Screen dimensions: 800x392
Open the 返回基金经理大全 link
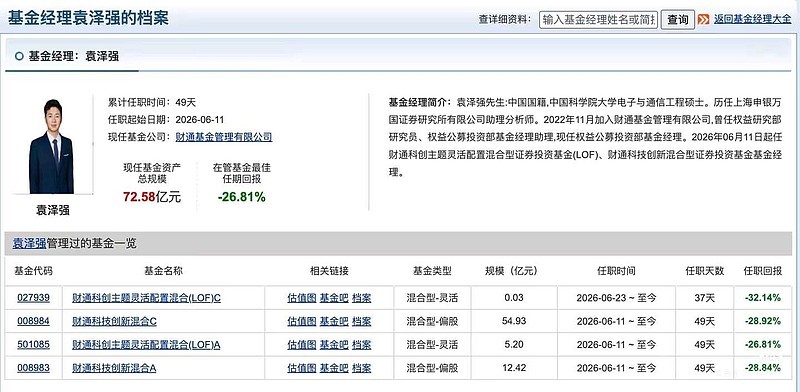[x=753, y=19]
